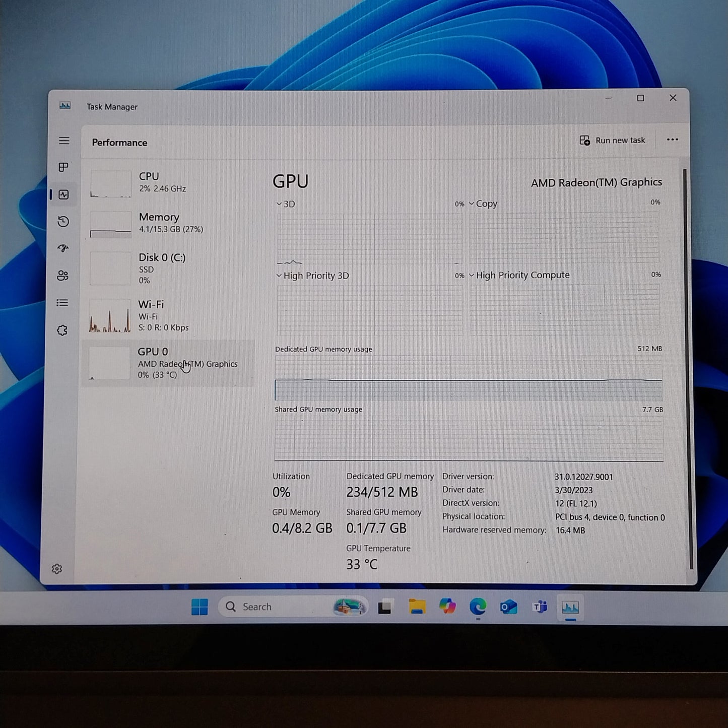Click the PCI bus 4 physical location value
The image size is (728, 728).
pyautogui.click(x=610, y=517)
